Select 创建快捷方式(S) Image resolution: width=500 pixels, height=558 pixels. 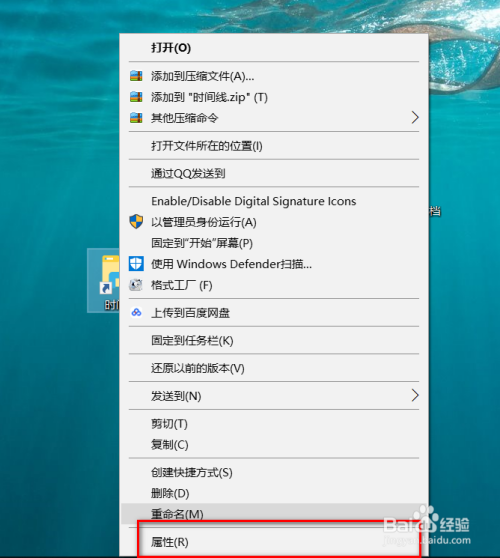coord(274,472)
